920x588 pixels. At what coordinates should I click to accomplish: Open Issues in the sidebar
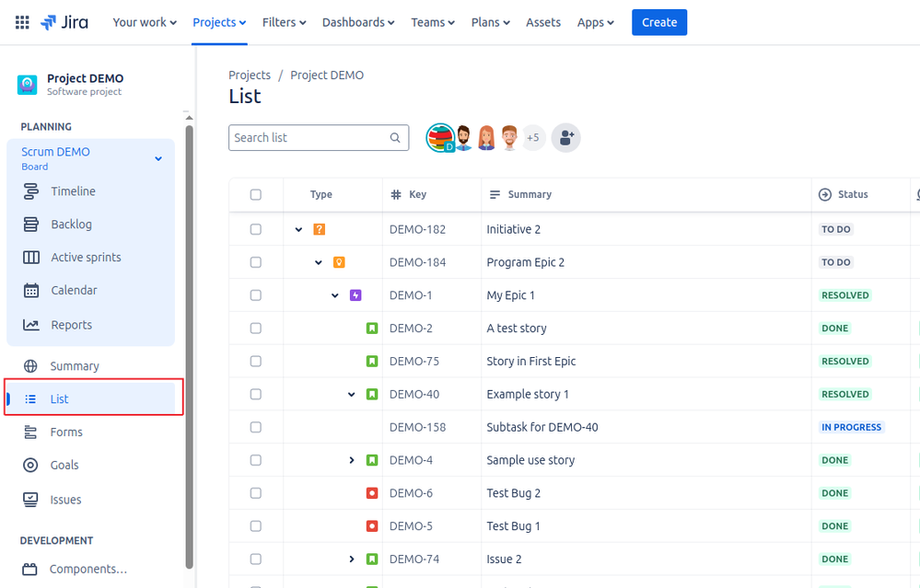tap(65, 500)
